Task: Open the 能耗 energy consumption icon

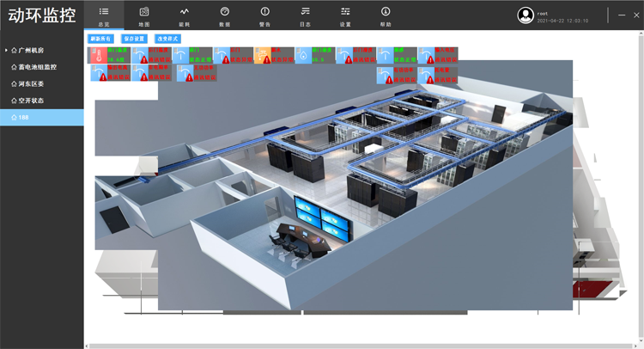Action: click(184, 15)
